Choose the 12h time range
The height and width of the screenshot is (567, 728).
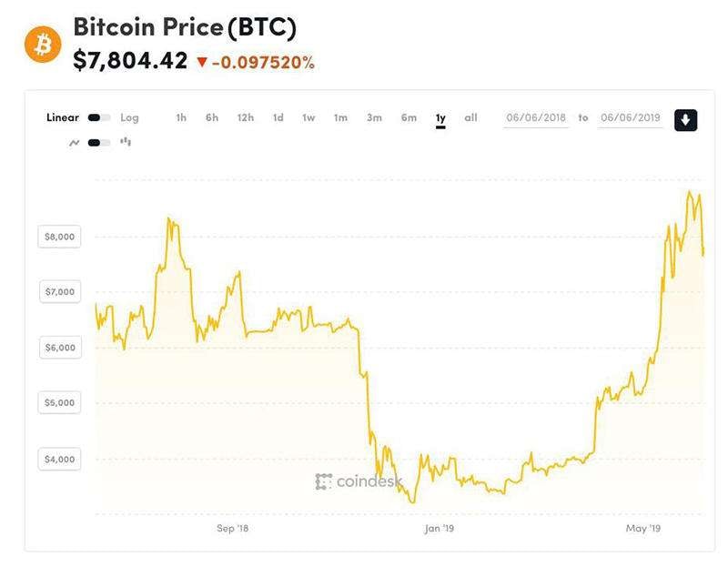[x=246, y=117]
